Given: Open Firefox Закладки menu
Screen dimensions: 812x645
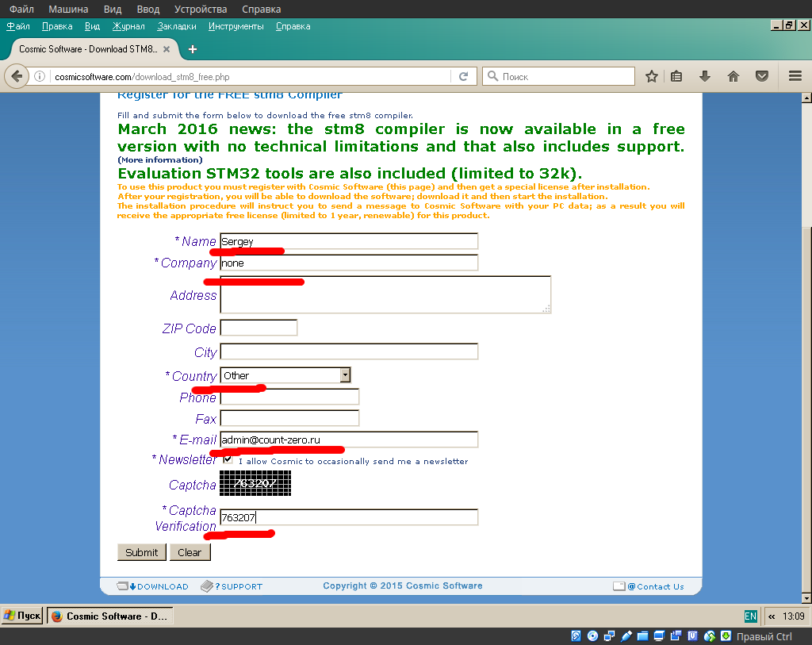Looking at the screenshot, I should (x=177, y=26).
